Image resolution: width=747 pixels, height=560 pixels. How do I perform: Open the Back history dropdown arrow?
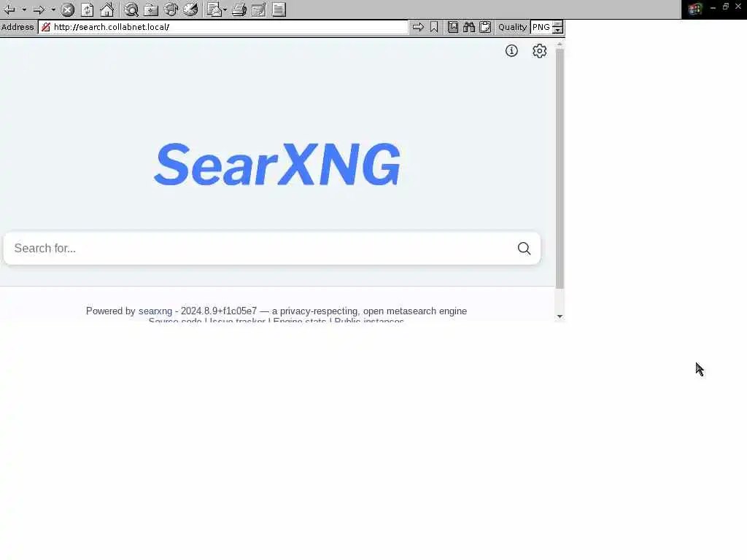tap(24, 9)
